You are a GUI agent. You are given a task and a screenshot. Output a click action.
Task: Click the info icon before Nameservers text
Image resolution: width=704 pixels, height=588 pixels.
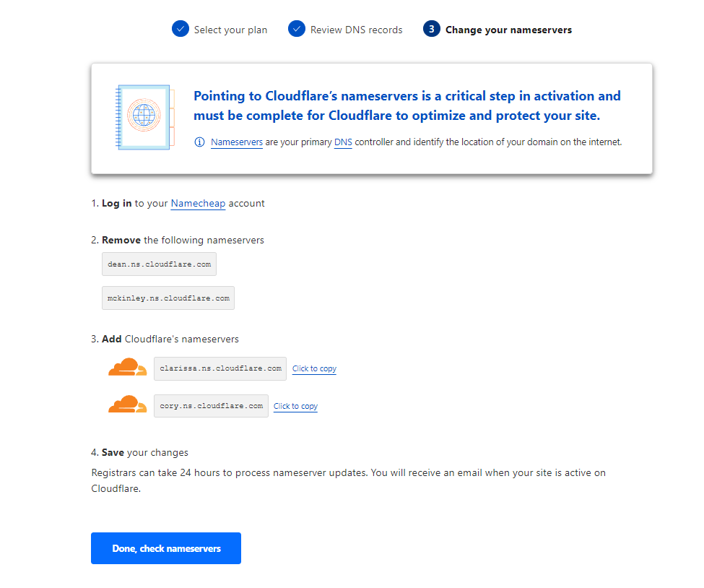coord(199,142)
